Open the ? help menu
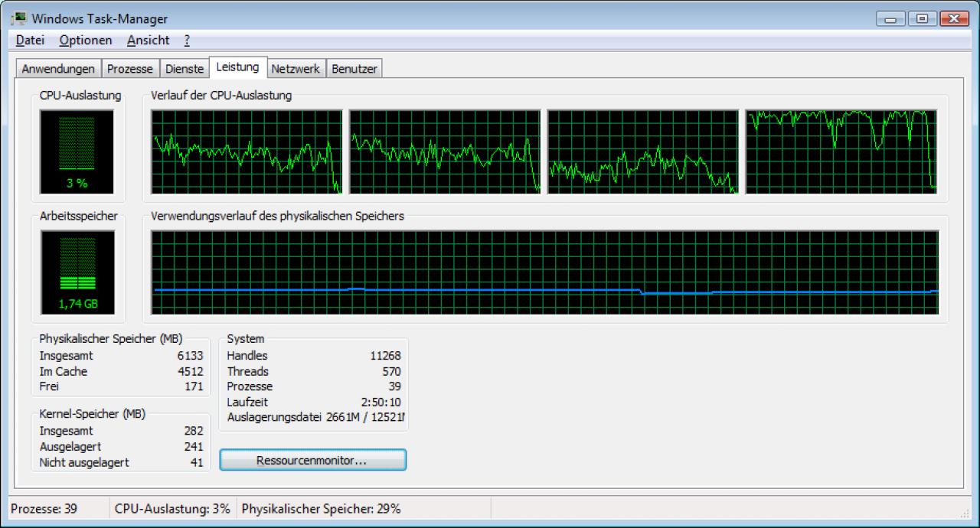 pos(187,41)
